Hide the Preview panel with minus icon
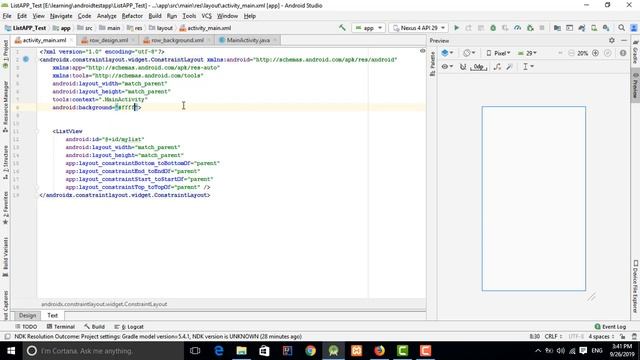Image resolution: width=640 pixels, height=360 pixels. point(624,40)
